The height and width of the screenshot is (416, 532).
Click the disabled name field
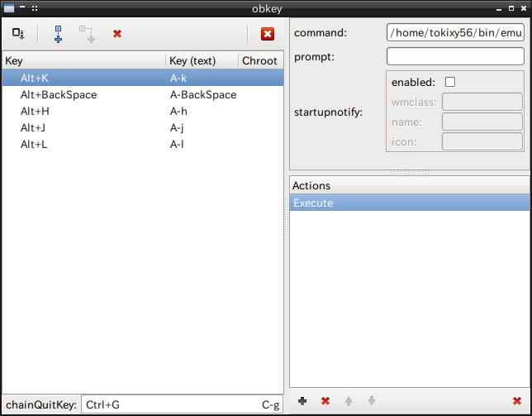(482, 122)
